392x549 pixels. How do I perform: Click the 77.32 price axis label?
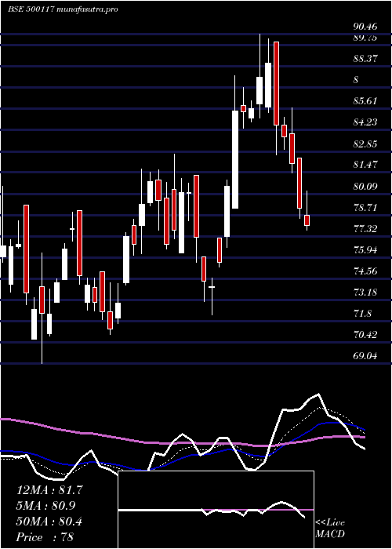coord(365,229)
